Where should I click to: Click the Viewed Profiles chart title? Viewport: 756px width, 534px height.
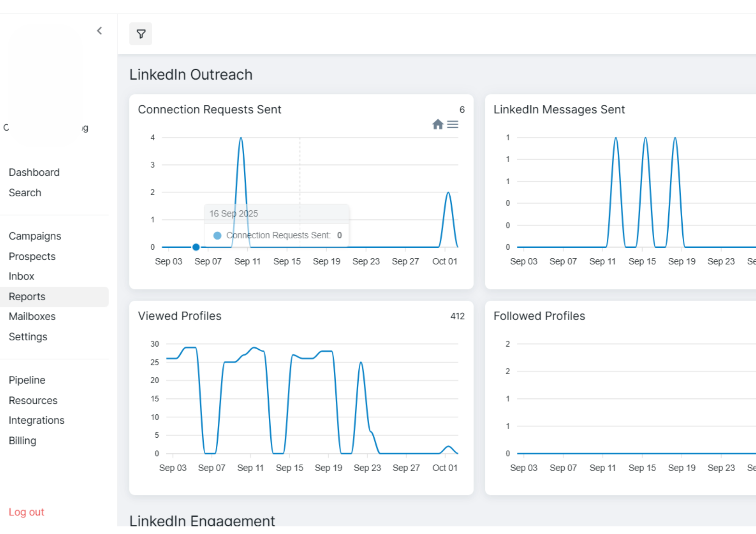[180, 316]
